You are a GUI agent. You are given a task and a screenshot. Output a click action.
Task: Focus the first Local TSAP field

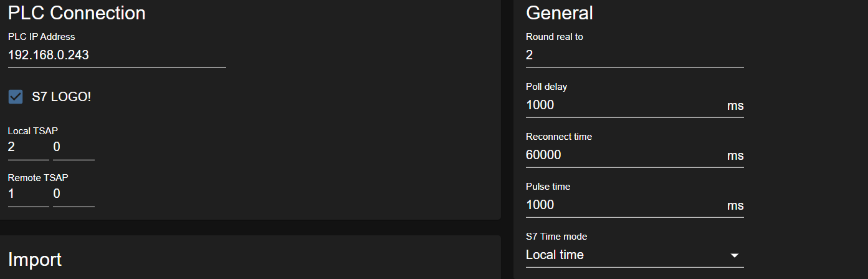[28, 147]
